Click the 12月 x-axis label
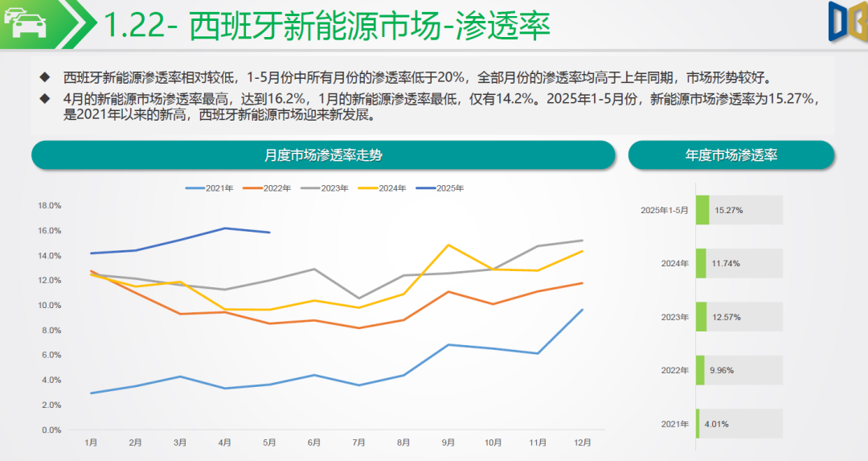Viewport: 868px width, 461px height. pyautogui.click(x=583, y=442)
